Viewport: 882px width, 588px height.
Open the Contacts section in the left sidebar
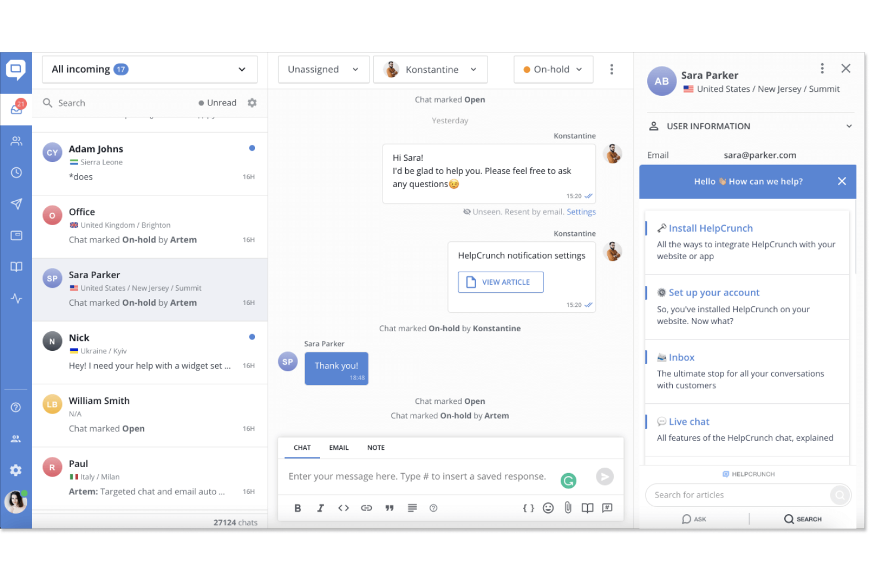[x=16, y=141]
